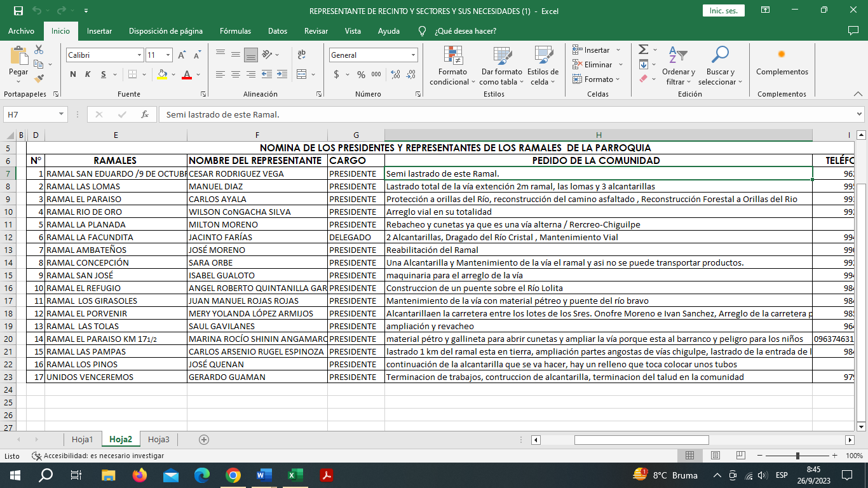Image resolution: width=868 pixels, height=488 pixels.
Task: Switch to the Hoja3 sheet tab
Action: tap(158, 439)
